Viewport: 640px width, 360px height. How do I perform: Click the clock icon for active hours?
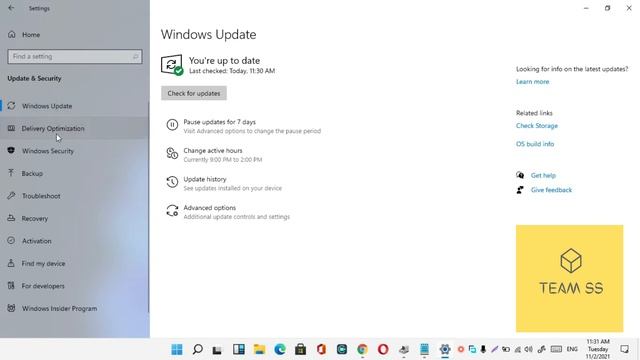tap(172, 153)
